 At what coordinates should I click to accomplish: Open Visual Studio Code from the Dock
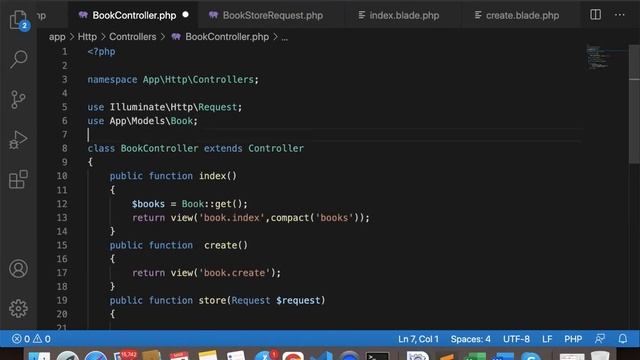tap(321, 356)
